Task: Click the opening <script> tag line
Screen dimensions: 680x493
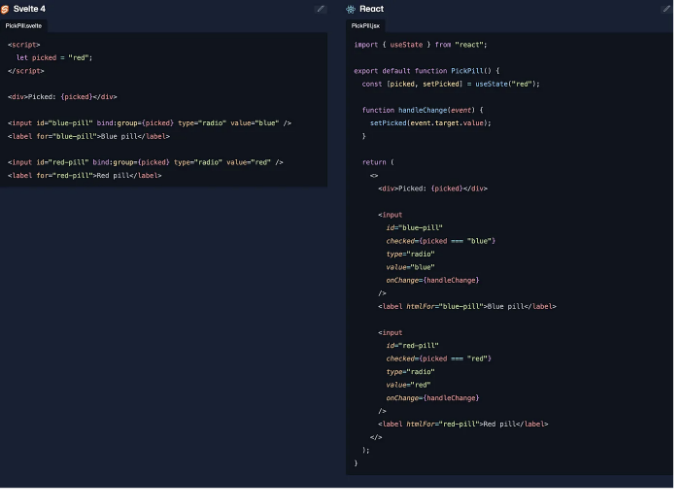Action: [x=24, y=45]
